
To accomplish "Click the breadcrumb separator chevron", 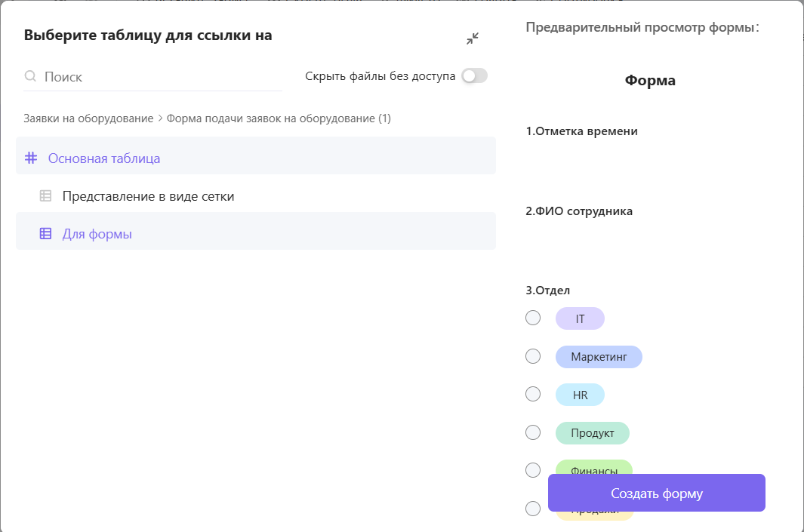I will click(160, 118).
